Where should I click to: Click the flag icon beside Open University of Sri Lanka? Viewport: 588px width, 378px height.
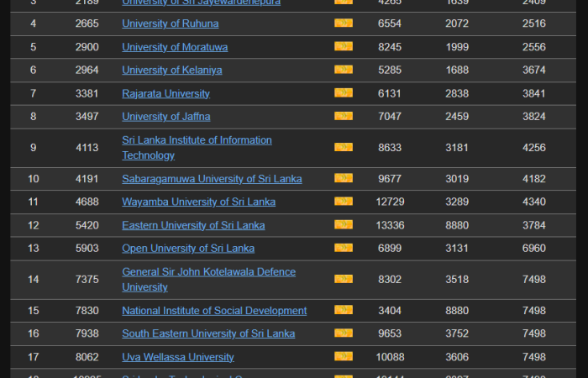tap(343, 248)
